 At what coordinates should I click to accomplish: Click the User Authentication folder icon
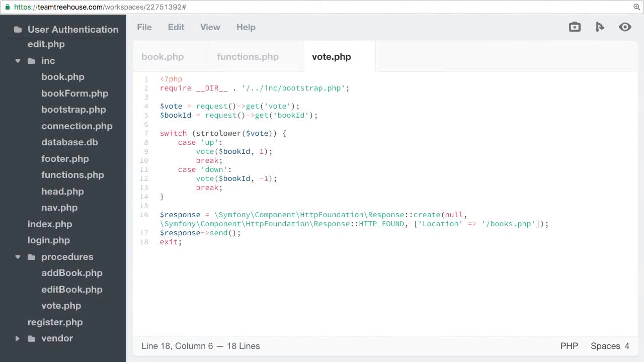click(18, 30)
